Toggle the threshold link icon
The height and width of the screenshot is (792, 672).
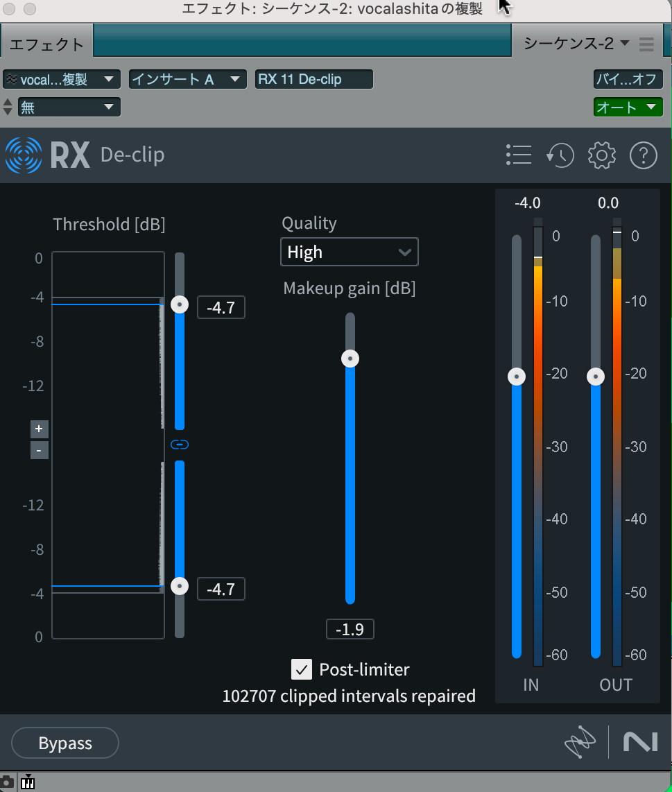click(180, 445)
